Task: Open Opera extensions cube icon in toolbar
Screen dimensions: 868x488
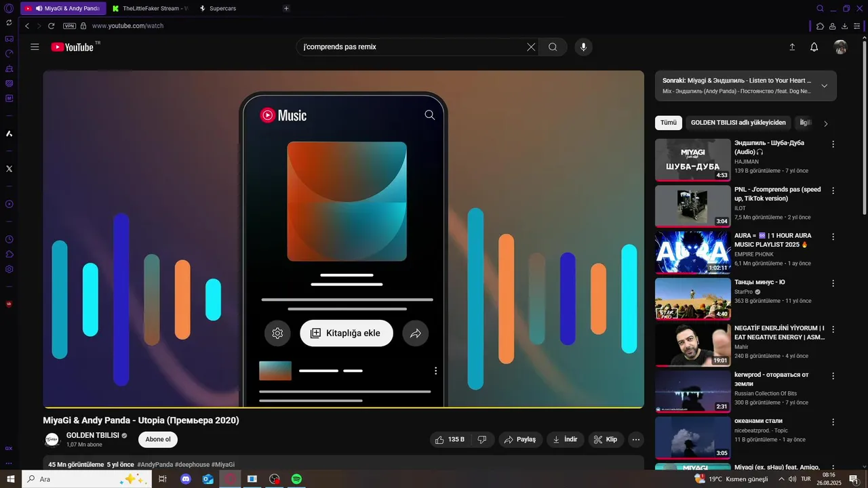Action: tap(820, 26)
